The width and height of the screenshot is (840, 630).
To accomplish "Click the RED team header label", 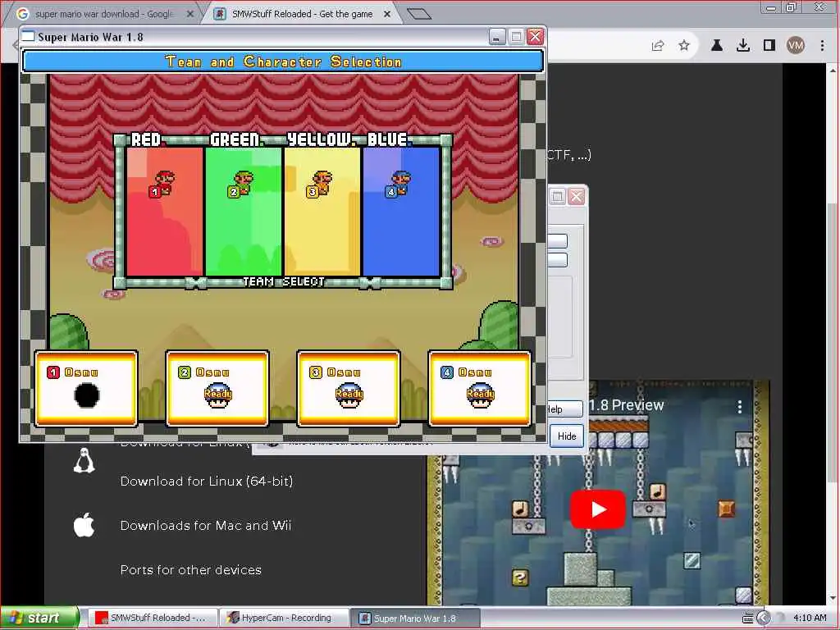I will click(x=146, y=139).
